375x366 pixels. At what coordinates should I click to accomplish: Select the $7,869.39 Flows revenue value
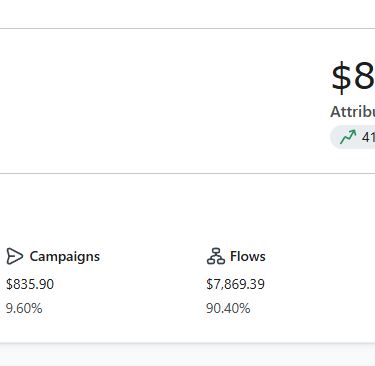pos(235,284)
